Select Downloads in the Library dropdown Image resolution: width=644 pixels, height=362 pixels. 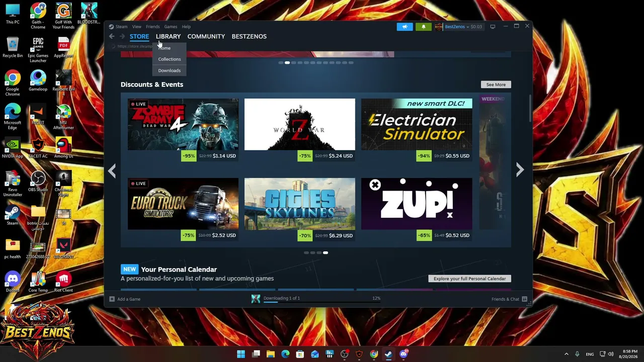(x=169, y=70)
